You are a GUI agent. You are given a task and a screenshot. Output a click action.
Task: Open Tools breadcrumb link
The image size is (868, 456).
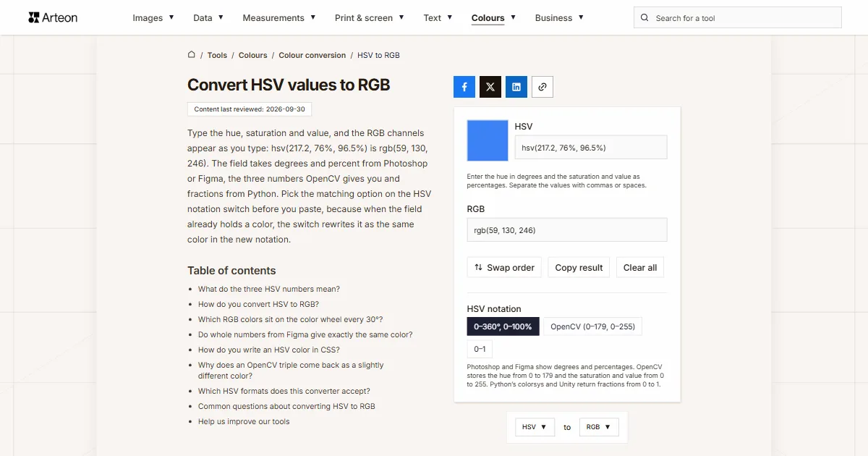[x=217, y=55]
